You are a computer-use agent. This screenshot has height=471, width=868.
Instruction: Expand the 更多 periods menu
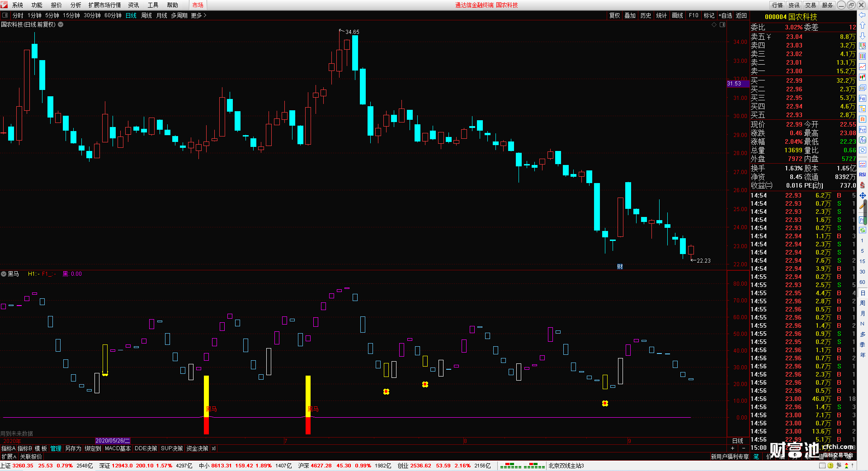pyautogui.click(x=198, y=15)
